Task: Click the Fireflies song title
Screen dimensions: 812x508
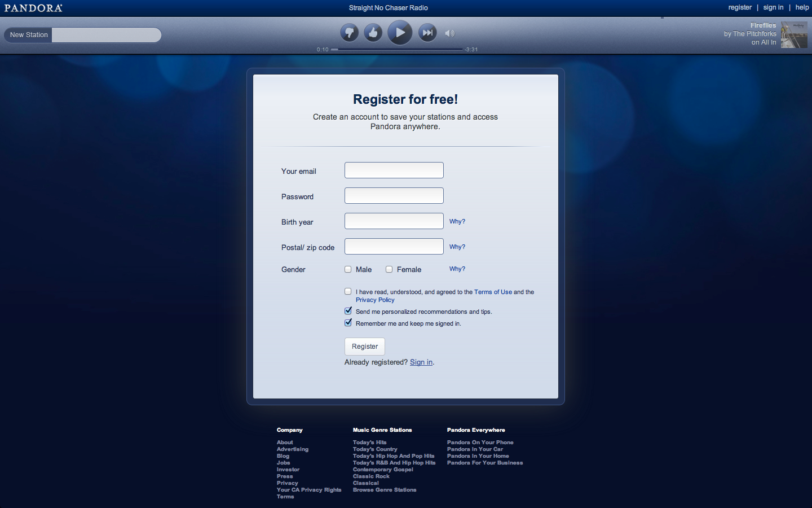Action: tap(764, 25)
